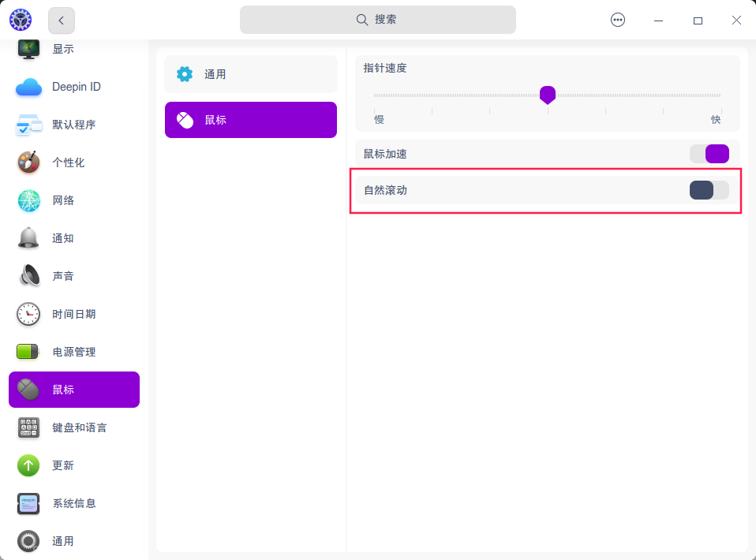Image resolution: width=756 pixels, height=560 pixels.
Task: Switch to the 通用 general tab
Action: pos(250,74)
